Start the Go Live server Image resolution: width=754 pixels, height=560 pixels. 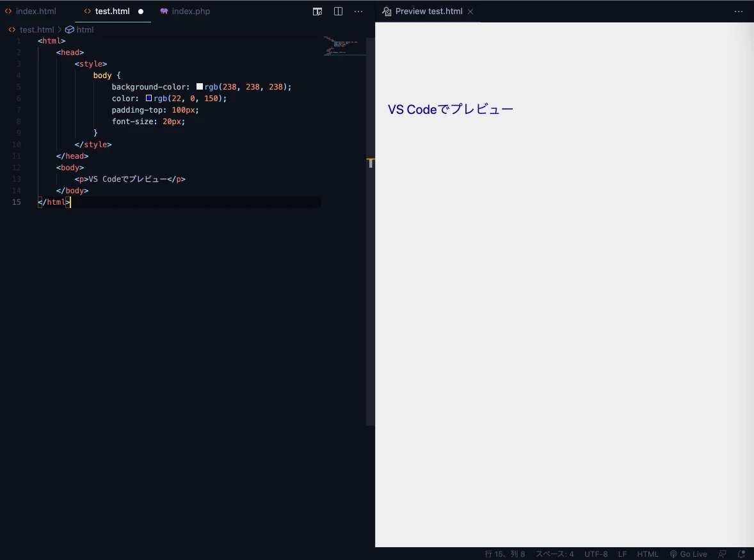pyautogui.click(x=688, y=554)
